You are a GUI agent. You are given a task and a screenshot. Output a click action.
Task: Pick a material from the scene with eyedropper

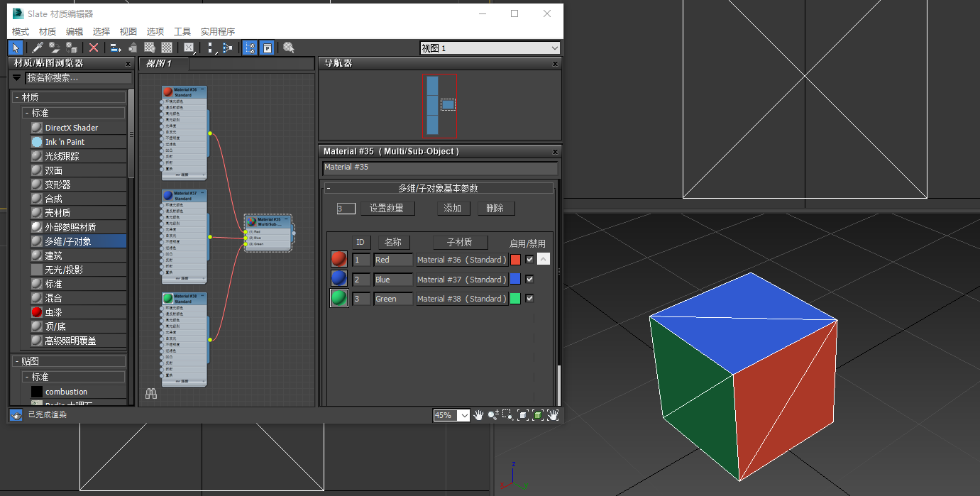click(38, 48)
